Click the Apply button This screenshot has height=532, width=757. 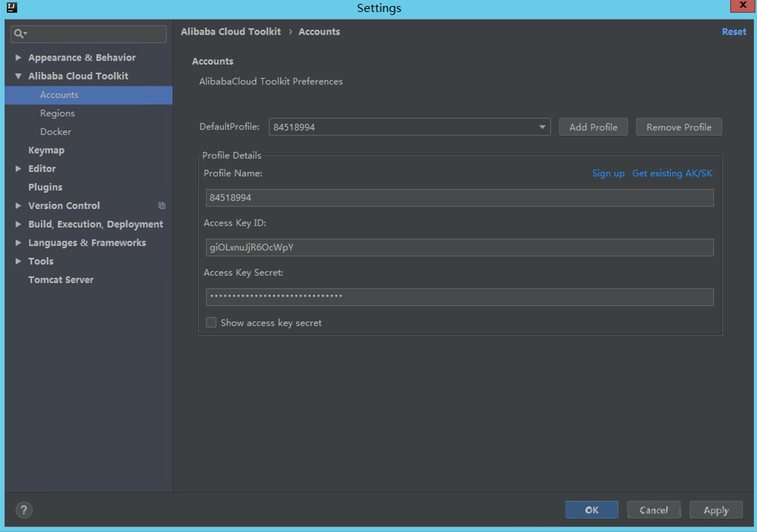[x=716, y=510]
